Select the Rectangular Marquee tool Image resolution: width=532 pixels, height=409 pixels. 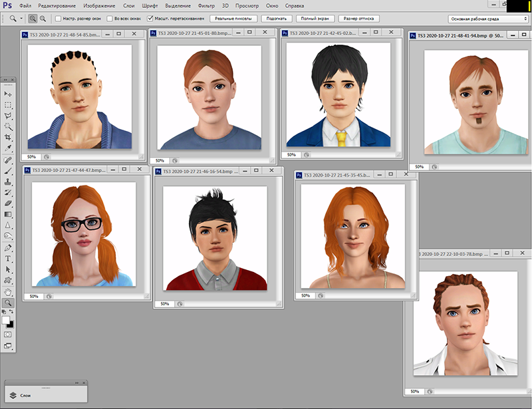pyautogui.click(x=8, y=105)
